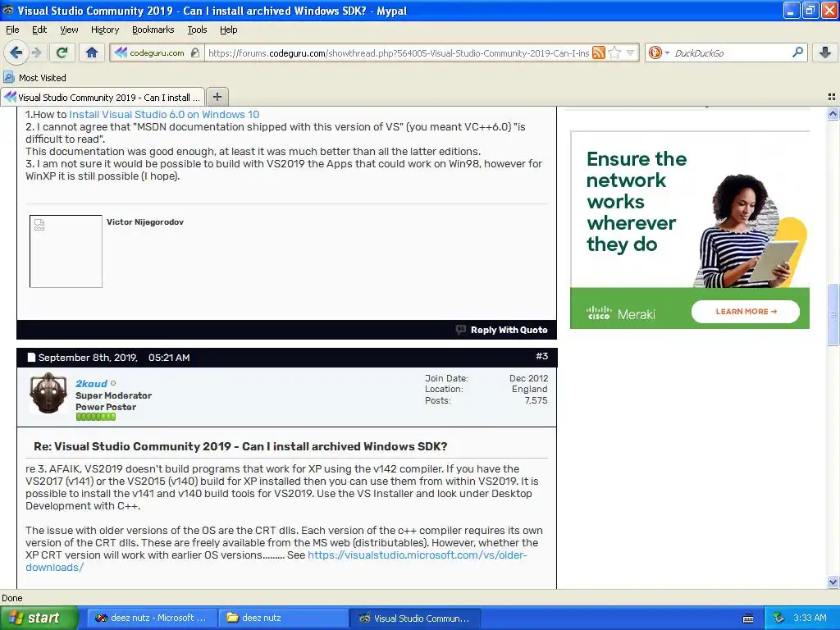The height and width of the screenshot is (630, 840).
Task: Click the scrollbar down arrow
Action: 833,582
